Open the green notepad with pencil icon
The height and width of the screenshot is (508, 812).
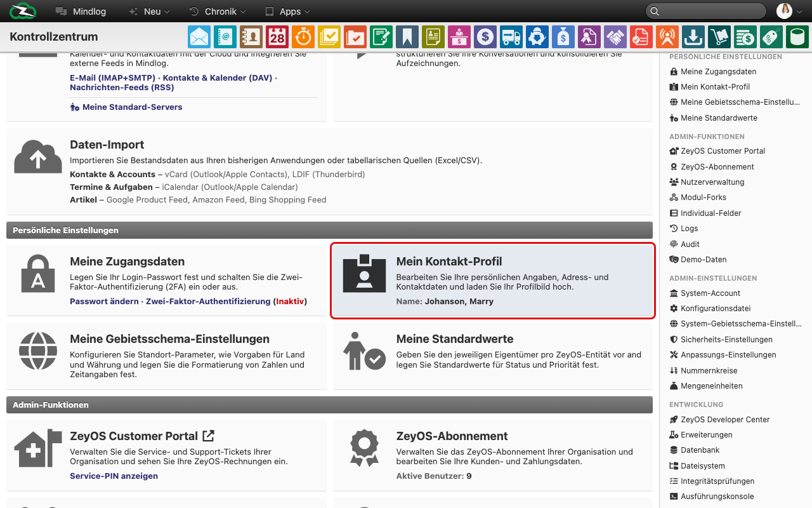[381, 37]
